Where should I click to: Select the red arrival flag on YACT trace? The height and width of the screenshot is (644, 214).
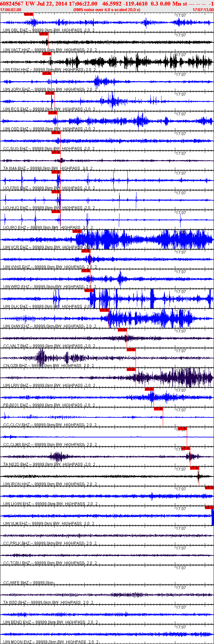tap(44, 34)
